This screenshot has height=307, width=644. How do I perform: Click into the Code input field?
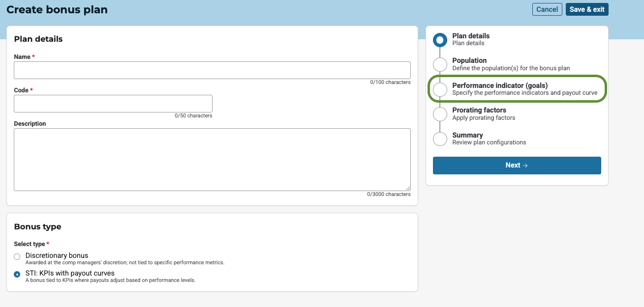[x=113, y=104]
